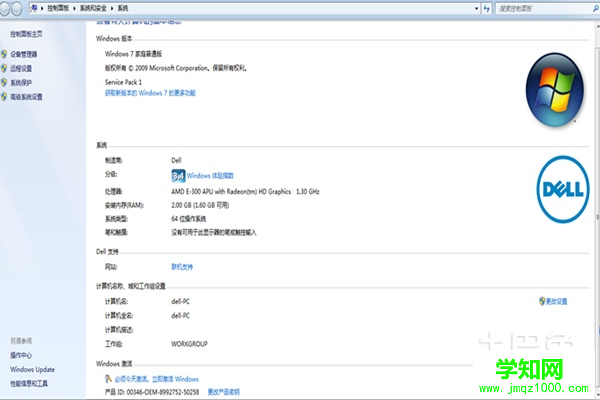The width and height of the screenshot is (600, 400).
Task: Click the WORKGROUP workgroup value
Action: [x=189, y=344]
